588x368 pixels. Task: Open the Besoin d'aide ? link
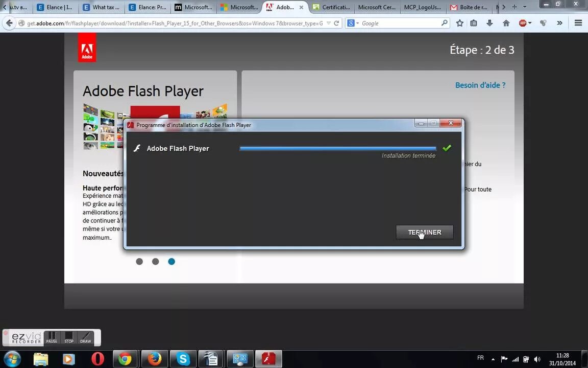[x=480, y=85]
